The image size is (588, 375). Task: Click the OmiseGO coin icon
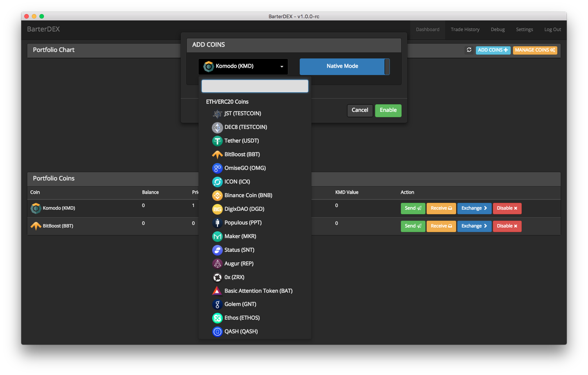(217, 168)
